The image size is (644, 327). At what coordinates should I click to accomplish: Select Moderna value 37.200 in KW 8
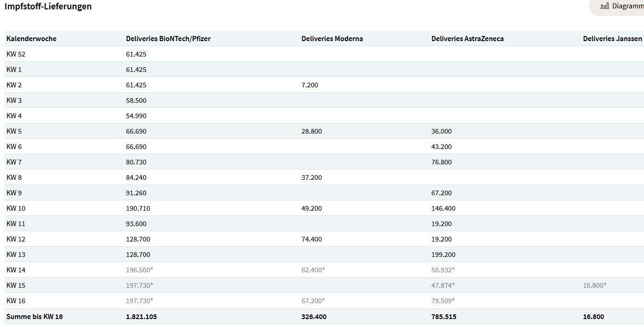pos(312,178)
